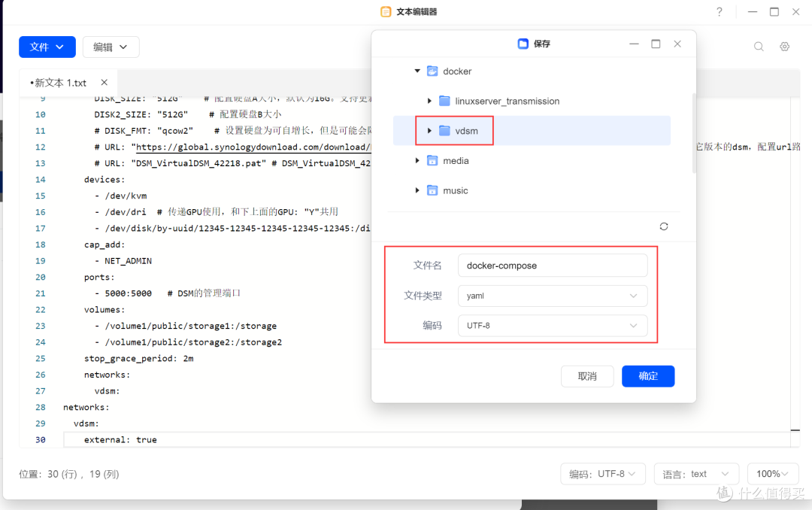Click the 文件名 input field
The image size is (812, 510).
pos(553,266)
